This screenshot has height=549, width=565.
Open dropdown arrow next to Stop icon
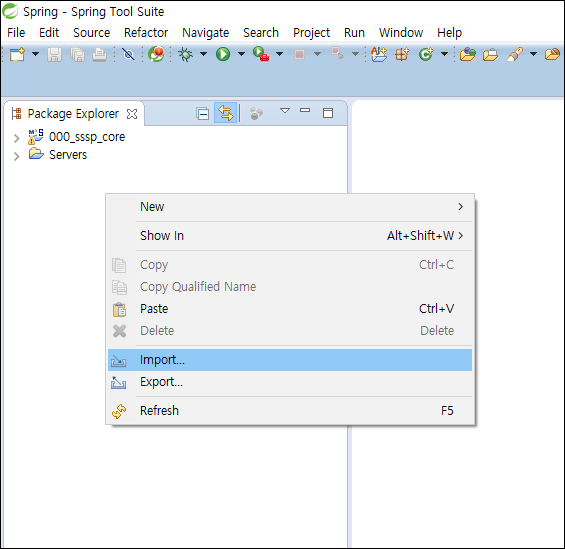[x=317, y=54]
